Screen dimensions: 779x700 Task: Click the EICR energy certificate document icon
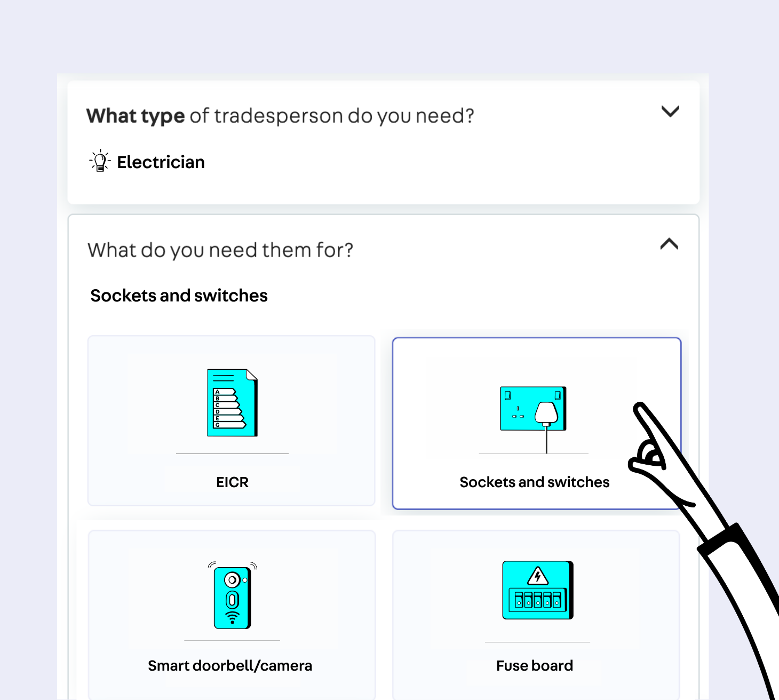[x=232, y=402]
